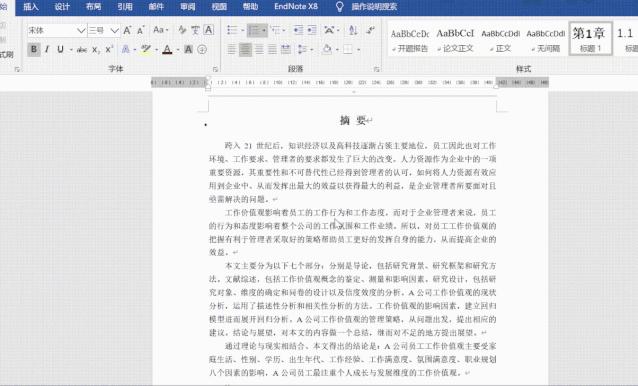Open the Aa change case dropdown
Image resolution: width=638 pixels, height=386 pixels.
[x=160, y=30]
